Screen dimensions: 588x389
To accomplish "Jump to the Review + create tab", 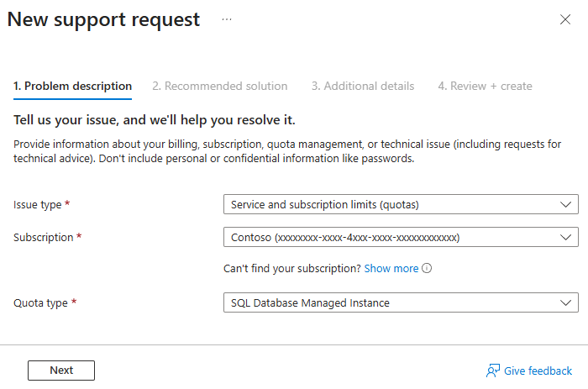I will [x=485, y=86].
